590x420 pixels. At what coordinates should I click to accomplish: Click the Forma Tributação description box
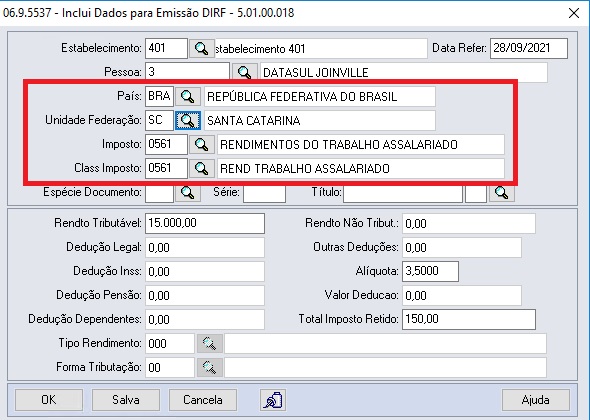[385, 367]
